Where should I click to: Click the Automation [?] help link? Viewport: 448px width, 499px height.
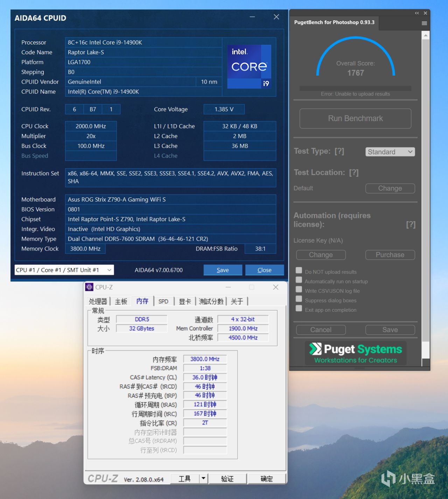click(411, 224)
